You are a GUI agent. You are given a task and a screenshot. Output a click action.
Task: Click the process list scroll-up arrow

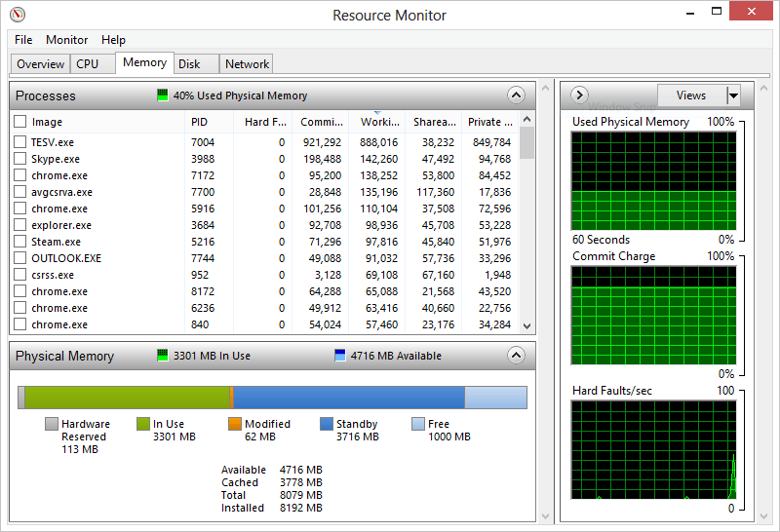(x=527, y=119)
